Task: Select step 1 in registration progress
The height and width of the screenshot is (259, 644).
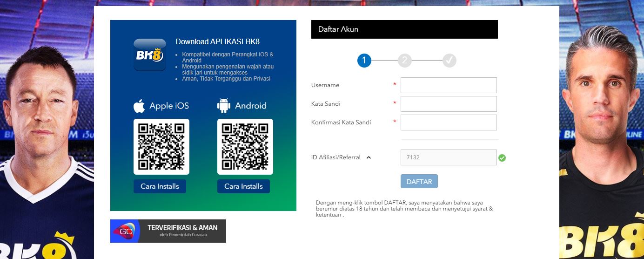Action: (364, 61)
